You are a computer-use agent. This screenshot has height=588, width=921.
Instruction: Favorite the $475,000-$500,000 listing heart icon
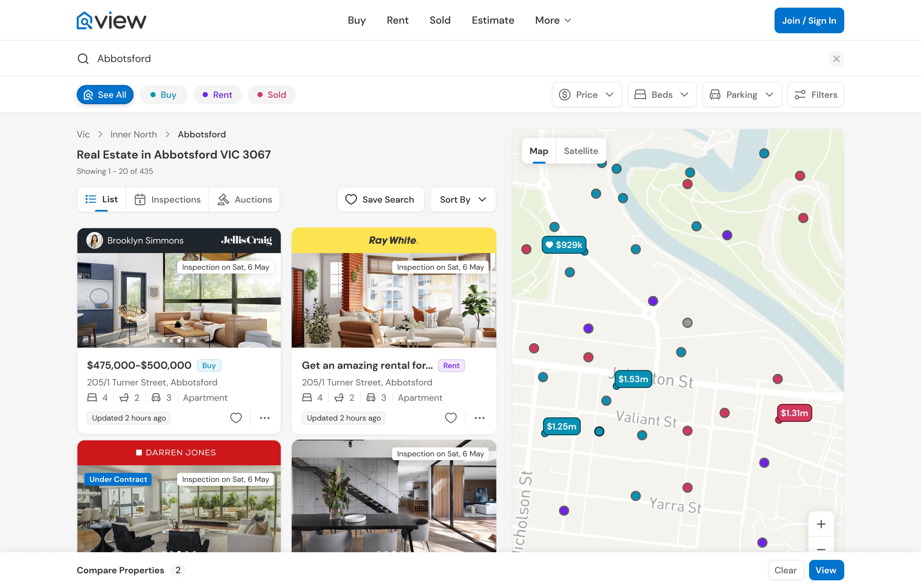tap(236, 418)
